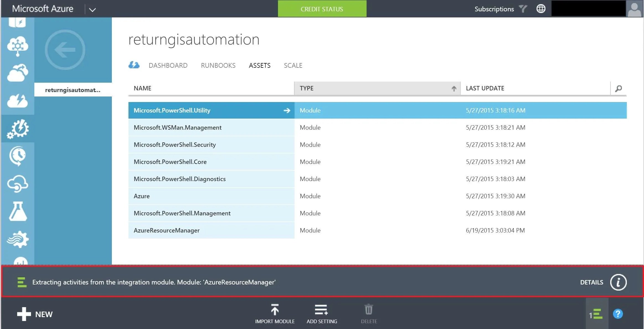Select the Microsoft.PowerShell.Management row

(377, 213)
